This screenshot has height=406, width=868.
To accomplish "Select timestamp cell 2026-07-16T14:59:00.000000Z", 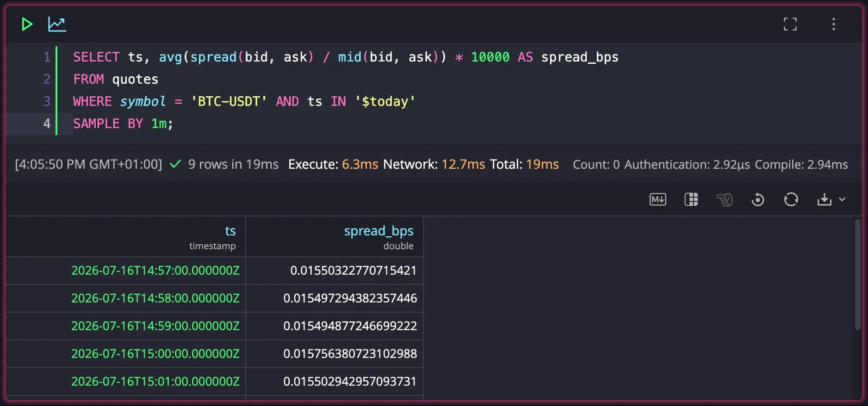I will pyautogui.click(x=125, y=326).
